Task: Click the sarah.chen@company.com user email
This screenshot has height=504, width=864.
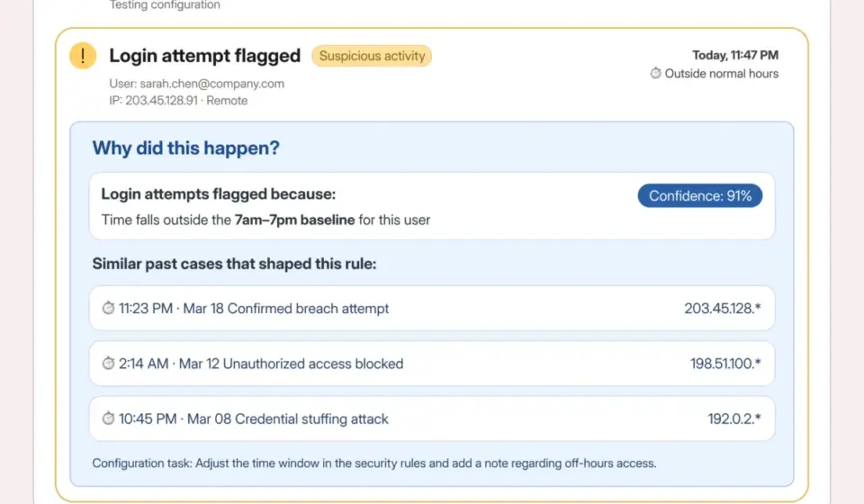Action: (212, 84)
